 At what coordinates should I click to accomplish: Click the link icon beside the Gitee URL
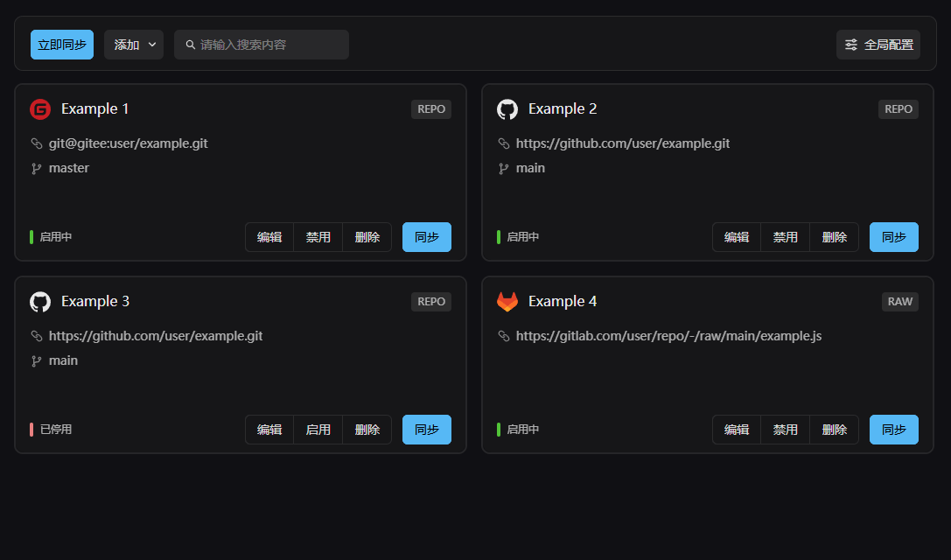(x=37, y=143)
